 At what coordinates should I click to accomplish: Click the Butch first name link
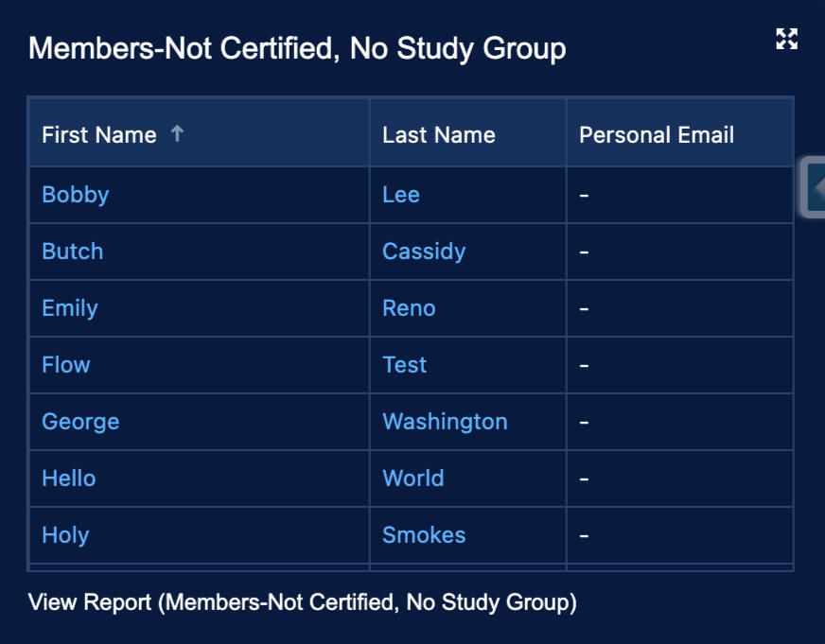(73, 252)
